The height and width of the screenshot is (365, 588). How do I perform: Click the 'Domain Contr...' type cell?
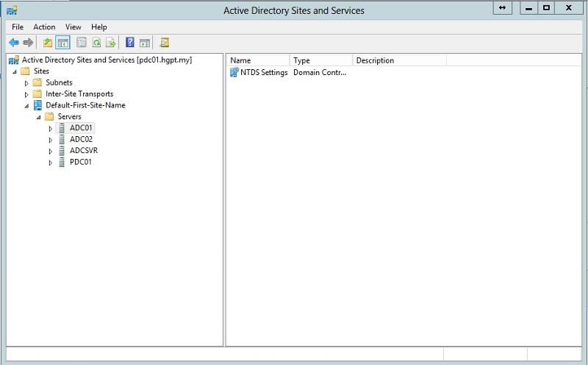[320, 72]
